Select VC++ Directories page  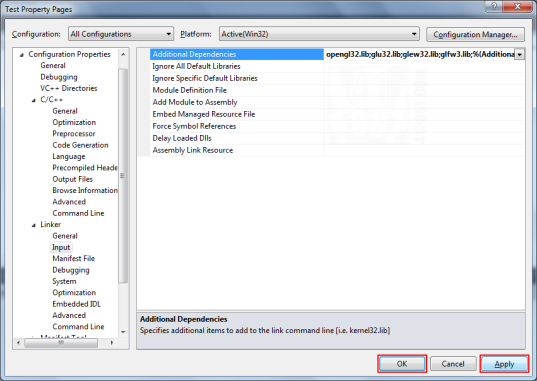(68, 88)
